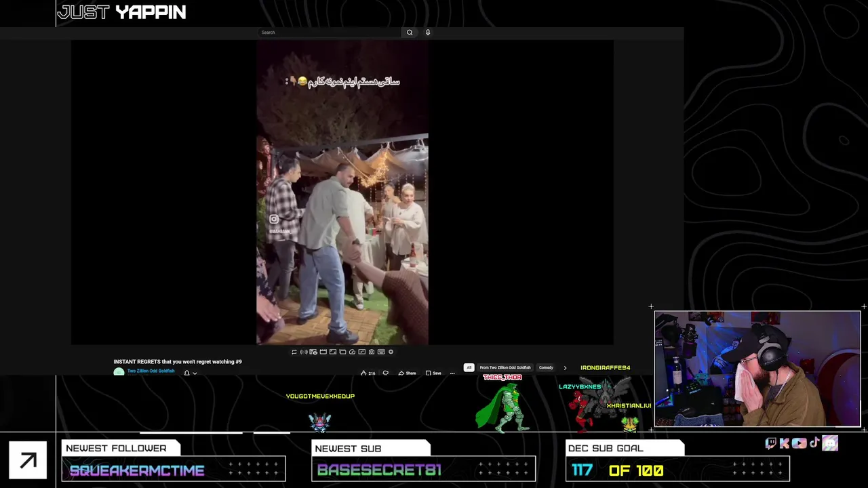Open the playback speed gauge icon
This screenshot has width=868, height=488.
tap(352, 352)
